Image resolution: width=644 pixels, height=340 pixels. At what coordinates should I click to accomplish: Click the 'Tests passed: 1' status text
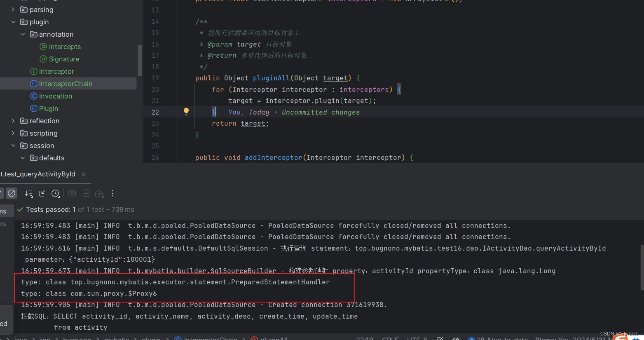coord(51,209)
